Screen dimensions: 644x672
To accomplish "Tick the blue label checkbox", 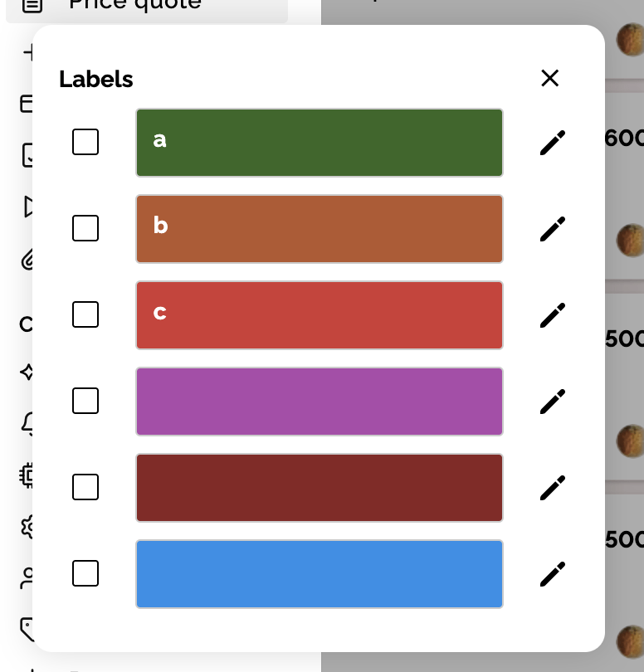I will [x=85, y=573].
